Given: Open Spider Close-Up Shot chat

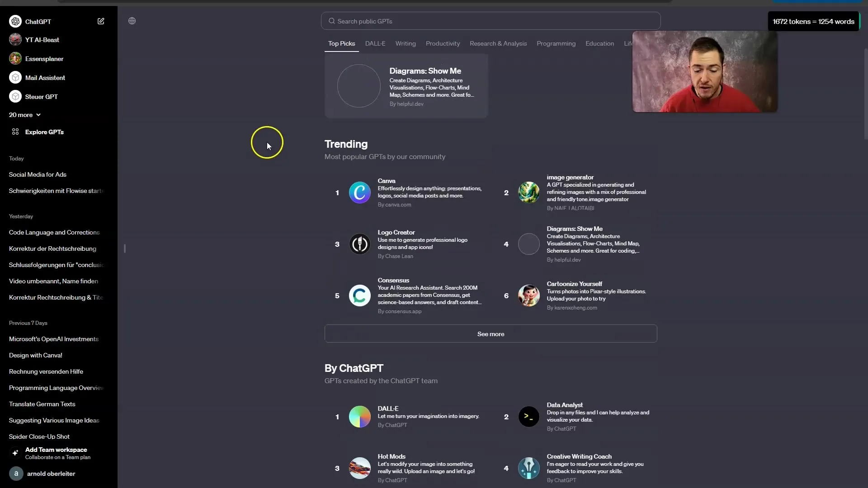Looking at the screenshot, I should point(39,436).
